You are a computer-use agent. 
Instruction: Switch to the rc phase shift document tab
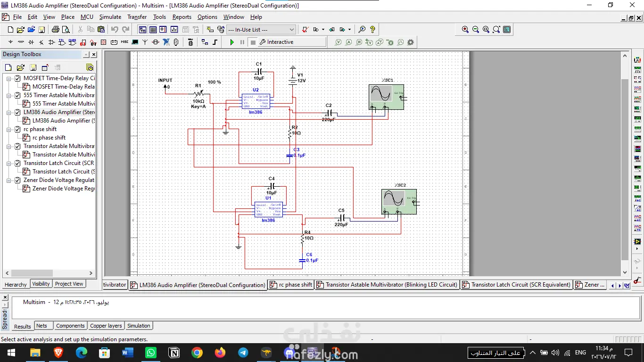click(291, 285)
